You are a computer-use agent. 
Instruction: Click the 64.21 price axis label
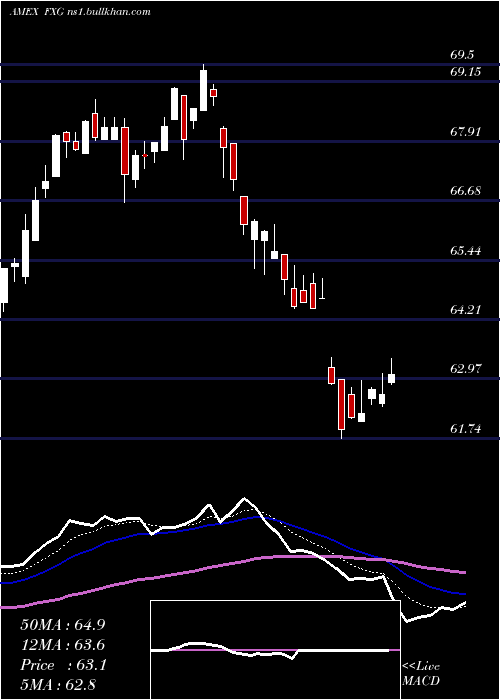pyautogui.click(x=466, y=309)
